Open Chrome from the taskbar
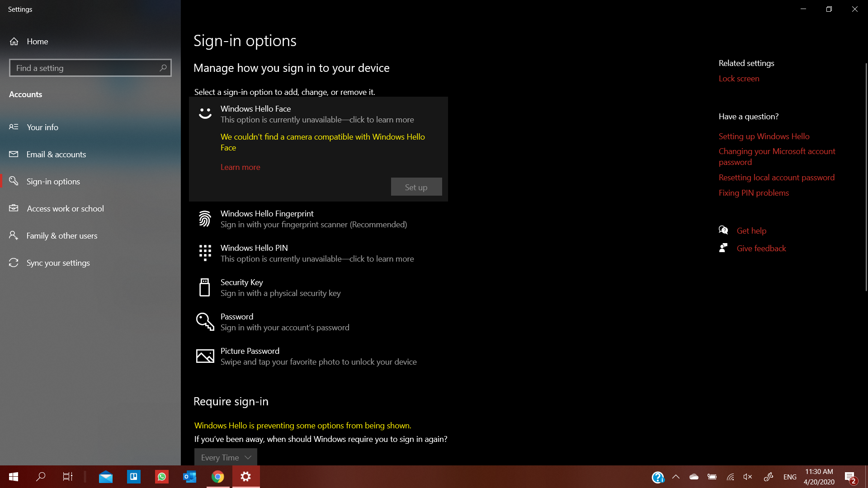The width and height of the screenshot is (868, 488). tap(218, 477)
